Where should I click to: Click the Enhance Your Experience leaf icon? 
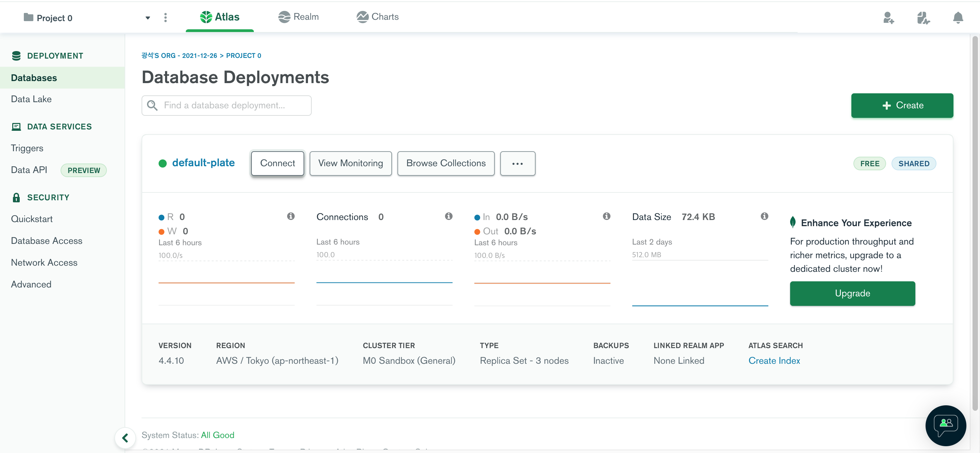[793, 222]
